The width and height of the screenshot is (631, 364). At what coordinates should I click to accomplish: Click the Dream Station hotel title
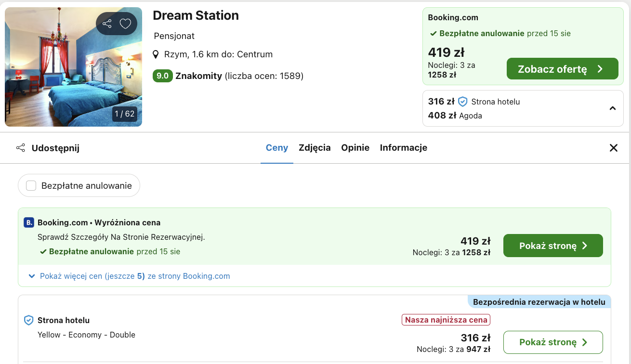pos(196,15)
